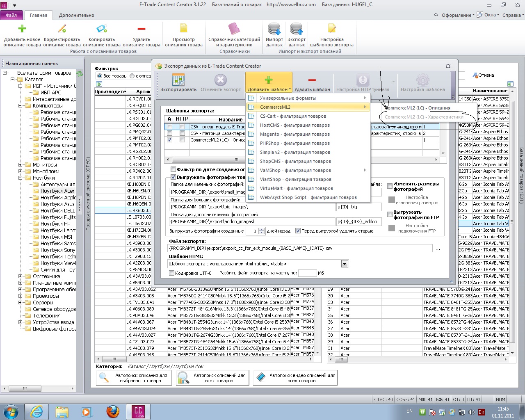The image size is (525, 420).
Task: Toggle the Выгружать фотографии товаров checkbox
Action: coord(173,177)
